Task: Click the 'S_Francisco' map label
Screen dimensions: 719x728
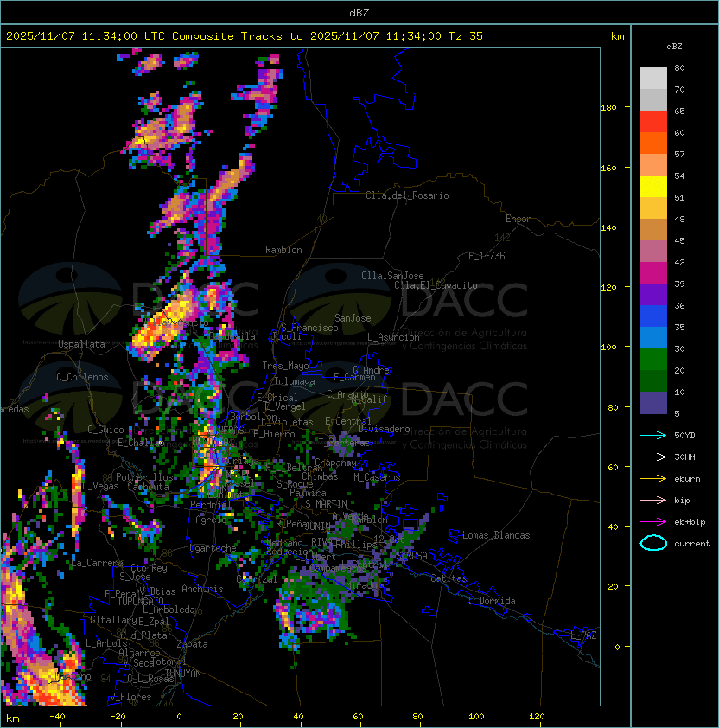Action: point(309,328)
